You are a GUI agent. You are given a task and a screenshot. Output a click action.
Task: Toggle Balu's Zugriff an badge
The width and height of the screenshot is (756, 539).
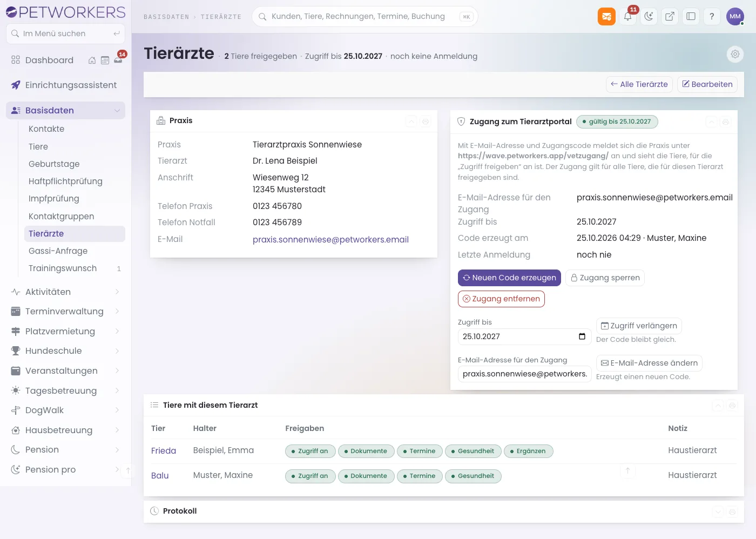click(x=310, y=476)
